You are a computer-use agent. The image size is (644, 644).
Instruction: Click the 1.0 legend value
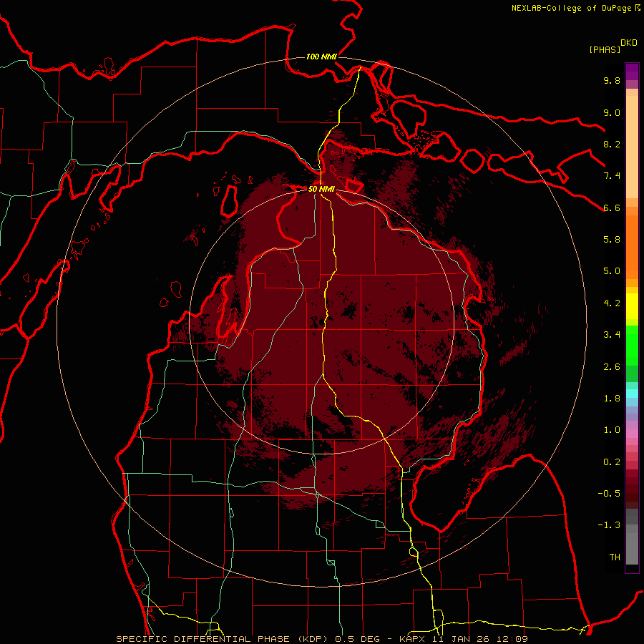pyautogui.click(x=612, y=430)
